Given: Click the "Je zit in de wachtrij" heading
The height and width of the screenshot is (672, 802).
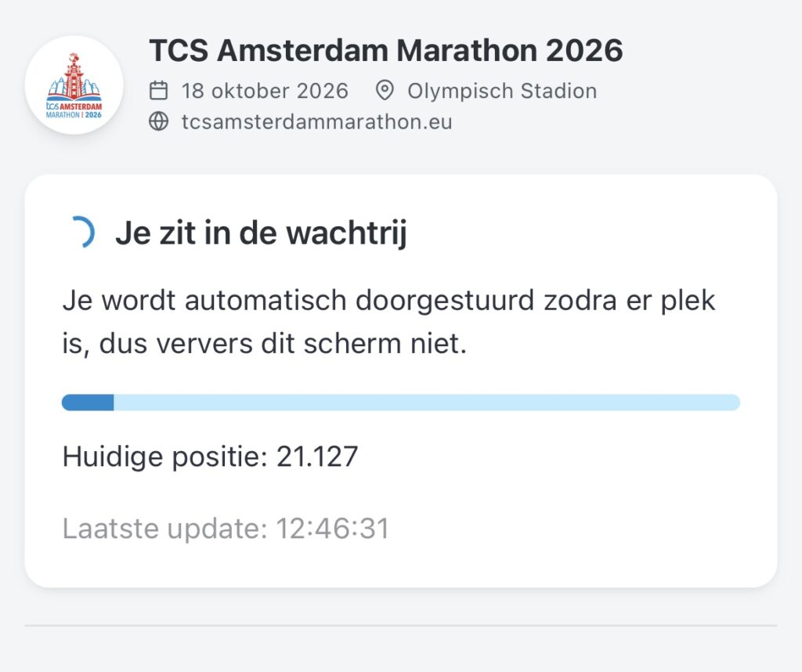Looking at the screenshot, I should coord(261,233).
